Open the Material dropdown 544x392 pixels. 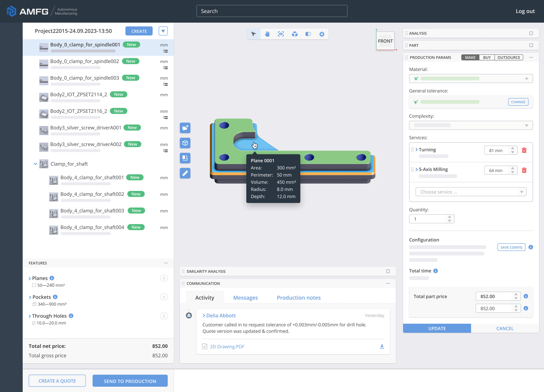pyautogui.click(x=471, y=79)
